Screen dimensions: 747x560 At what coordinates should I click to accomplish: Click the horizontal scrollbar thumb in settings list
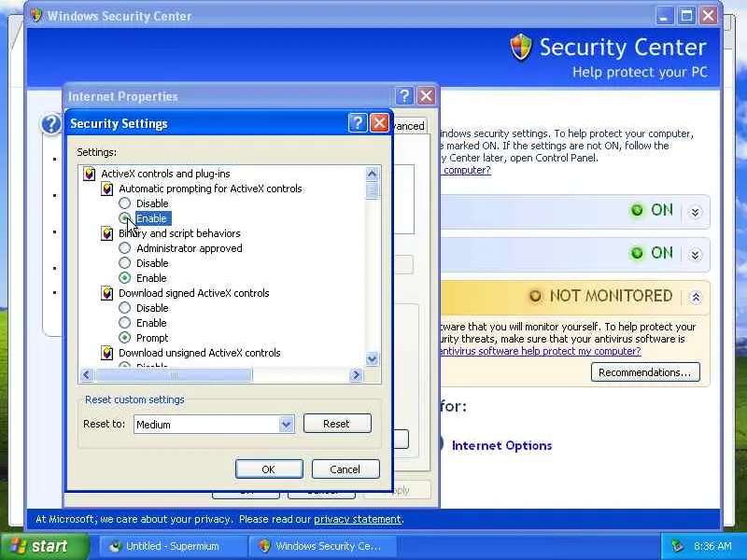[x=174, y=375]
